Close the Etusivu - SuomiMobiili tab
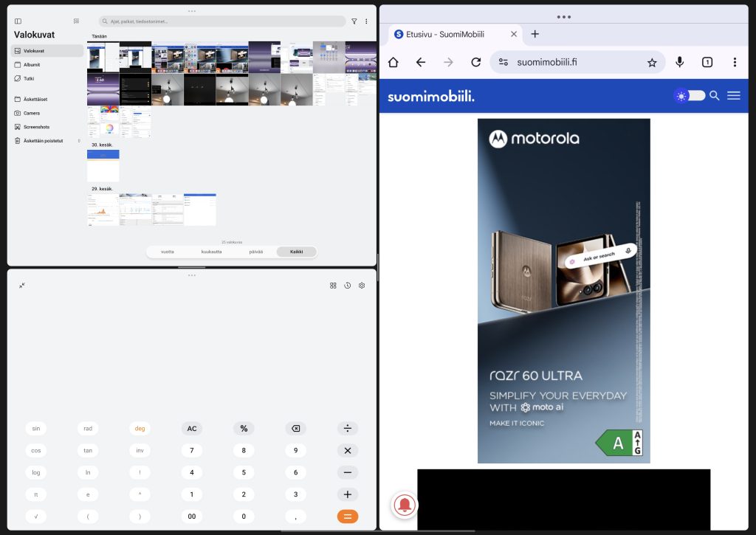 [x=514, y=34]
